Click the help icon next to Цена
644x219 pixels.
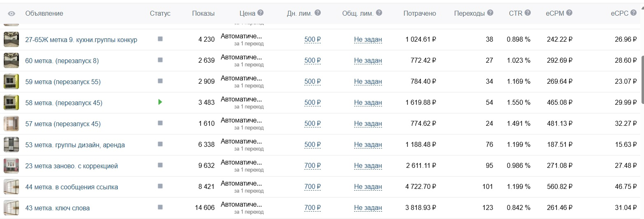261,13
